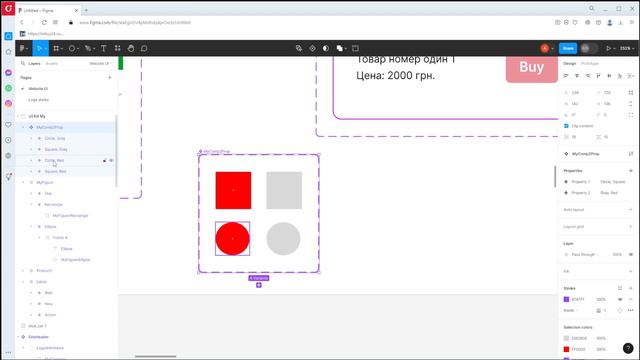This screenshot has height=360, width=640.
Task: Switch to the Layers tab
Action: (34, 64)
